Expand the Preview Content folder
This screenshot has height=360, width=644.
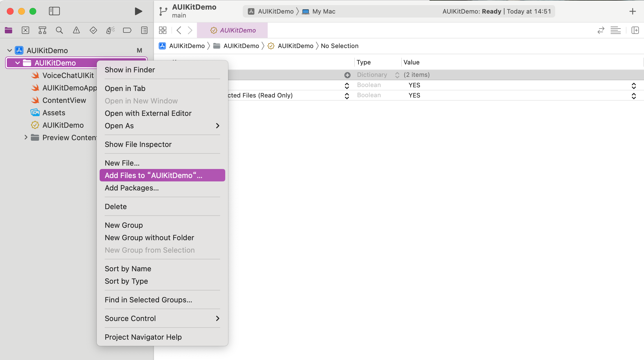tap(26, 138)
